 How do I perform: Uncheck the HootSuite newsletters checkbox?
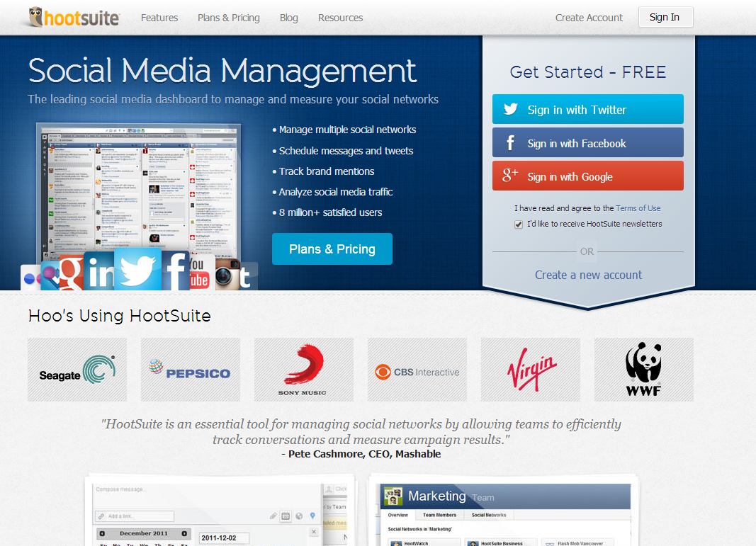(x=519, y=224)
